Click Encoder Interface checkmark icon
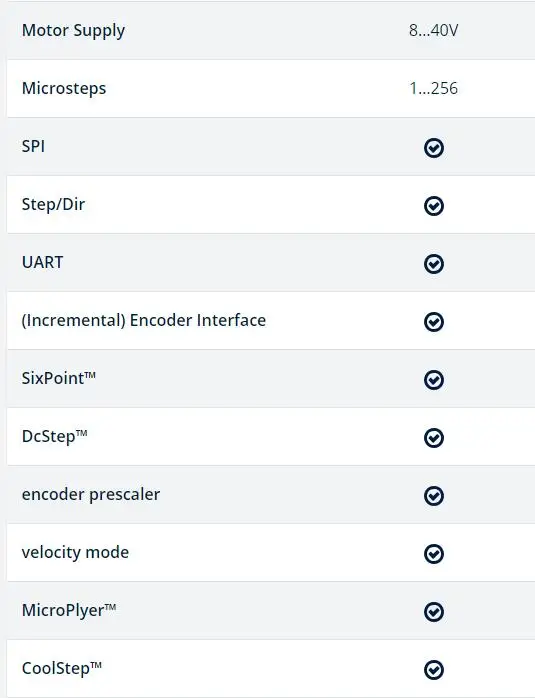The width and height of the screenshot is (535, 698). (x=434, y=322)
